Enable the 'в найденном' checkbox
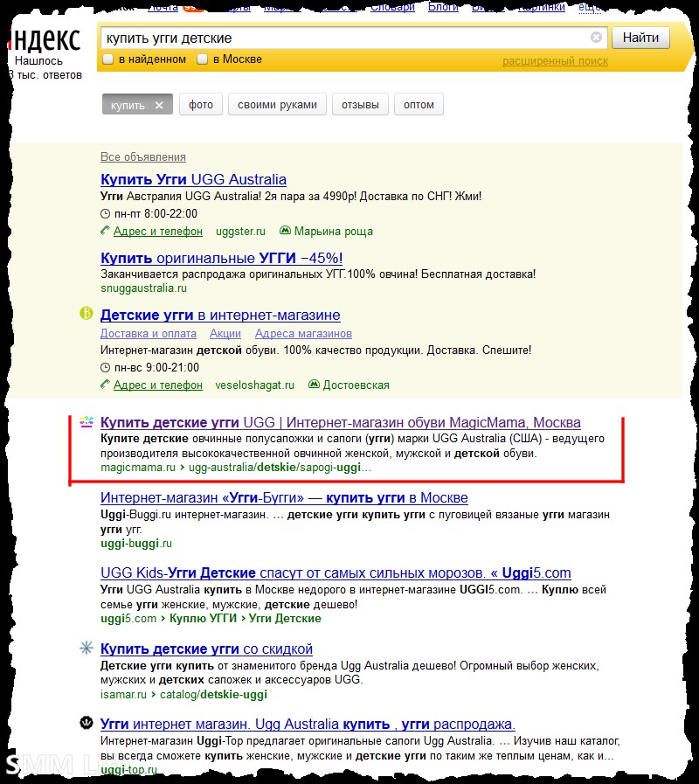The image size is (699, 784). (x=107, y=59)
